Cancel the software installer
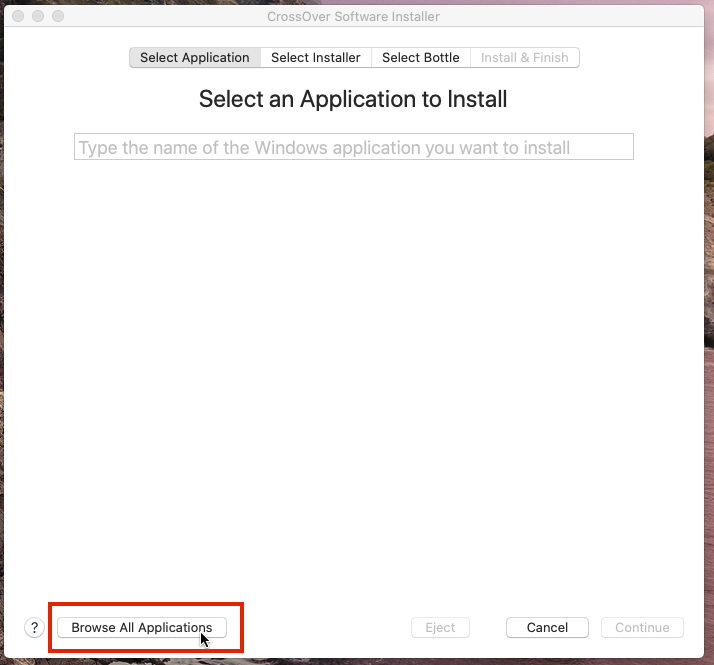The width and height of the screenshot is (714, 665). pyautogui.click(x=547, y=627)
